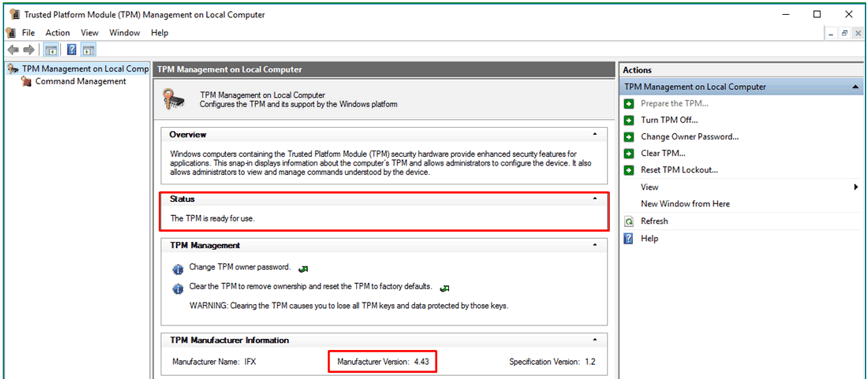Click green arrow beside Change TPM owner password
868x381 pixels.
(x=303, y=269)
